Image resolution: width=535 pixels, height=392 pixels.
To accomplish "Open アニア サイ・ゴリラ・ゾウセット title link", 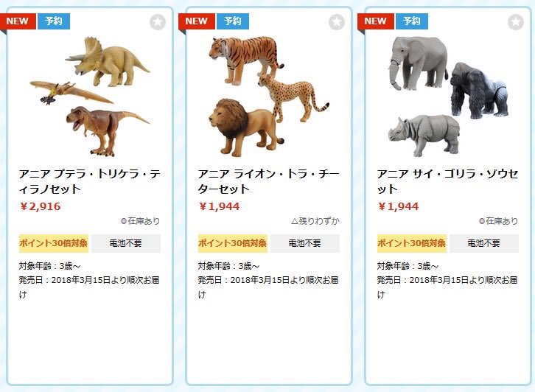I will 447,181.
